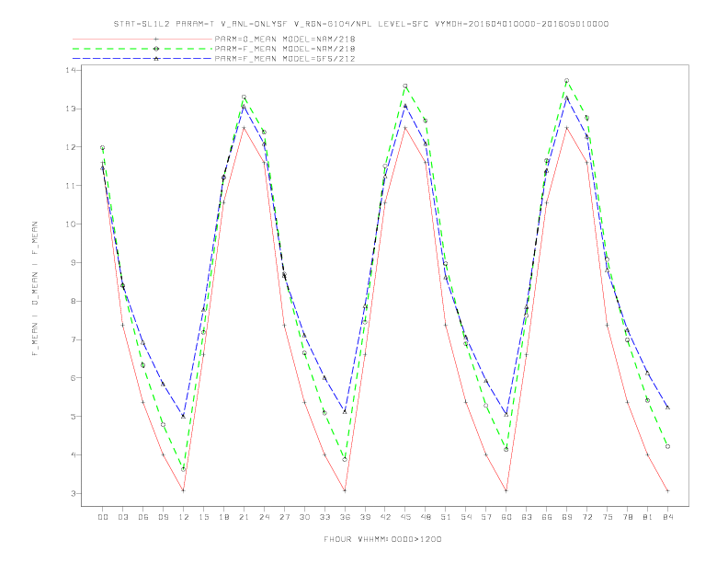Click green circle marker at hour 69 peak
The image size is (728, 563).
click(566, 80)
